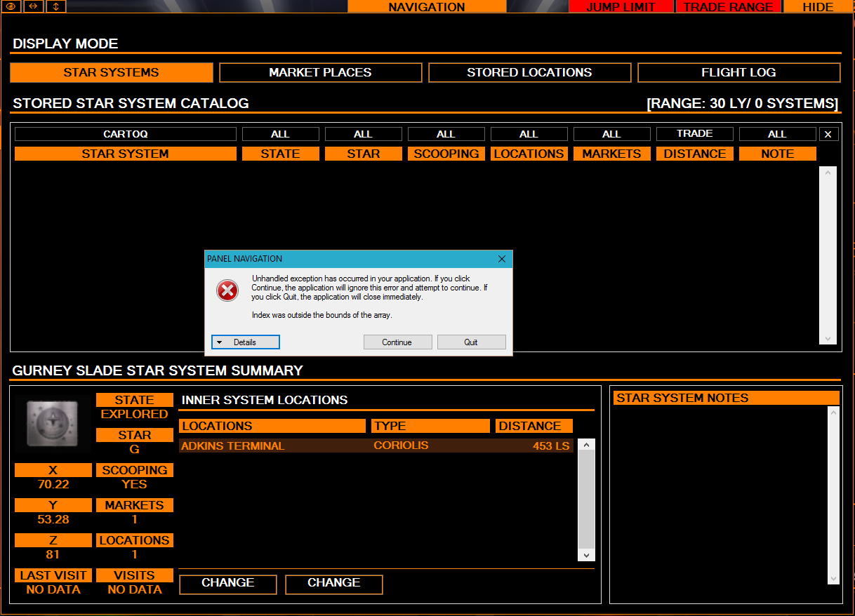Open the TRADE filter above DISTANCE
The height and width of the screenshot is (616, 855).
(694, 134)
